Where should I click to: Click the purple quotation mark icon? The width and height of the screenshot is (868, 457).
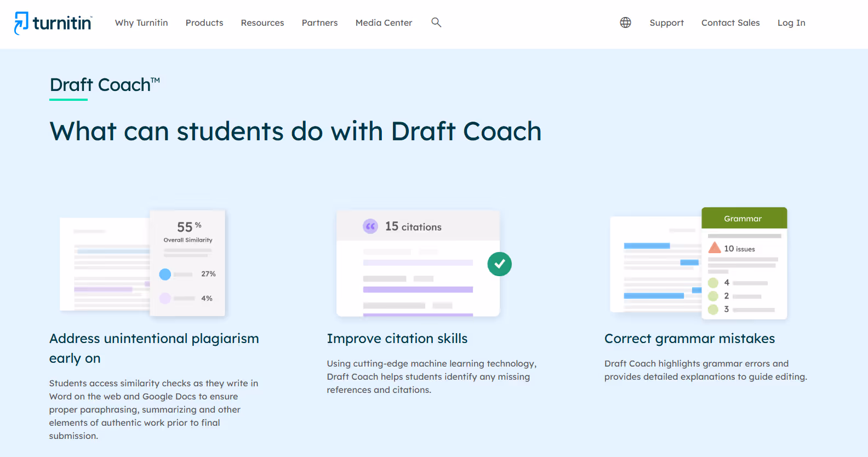(370, 226)
